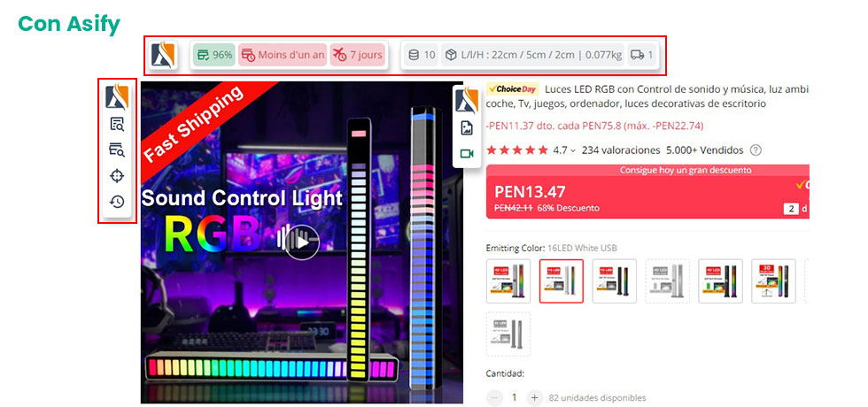Click the help icon next to 5.000+ Vendidos
868x407 pixels.
[755, 150]
